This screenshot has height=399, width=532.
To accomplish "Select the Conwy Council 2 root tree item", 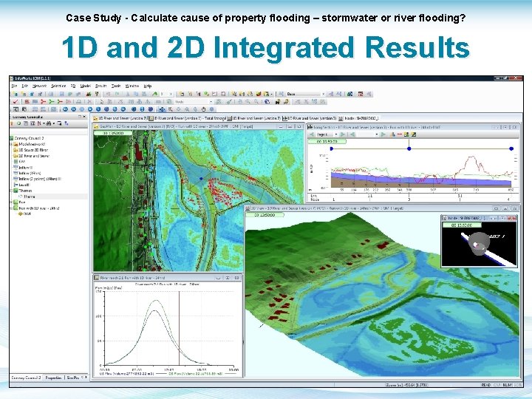I will point(28,138).
